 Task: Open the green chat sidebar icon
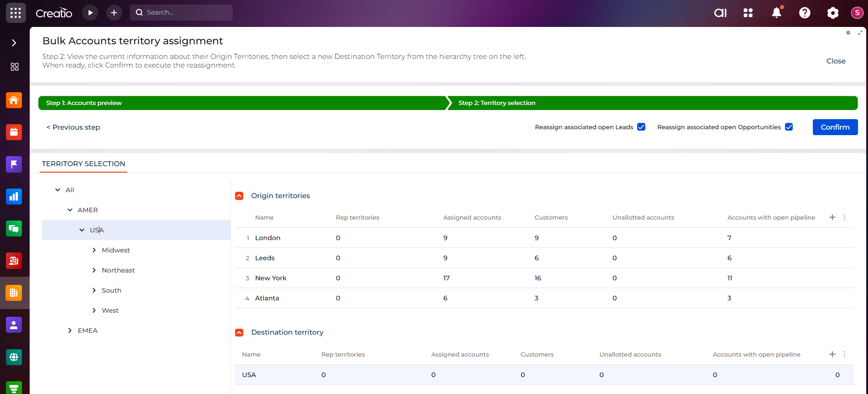[14, 228]
